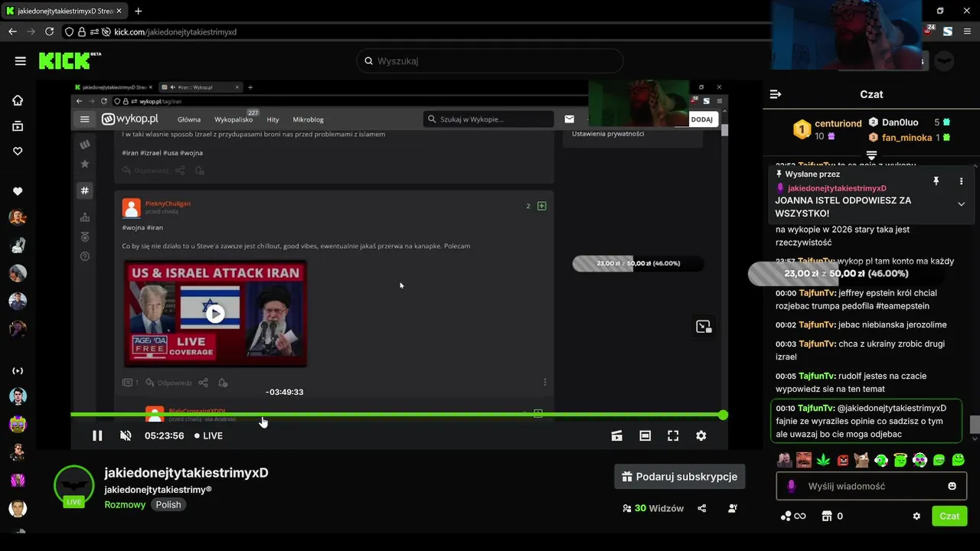
Task: Open the (•) live channel sidebar icon
Action: [x=18, y=370]
